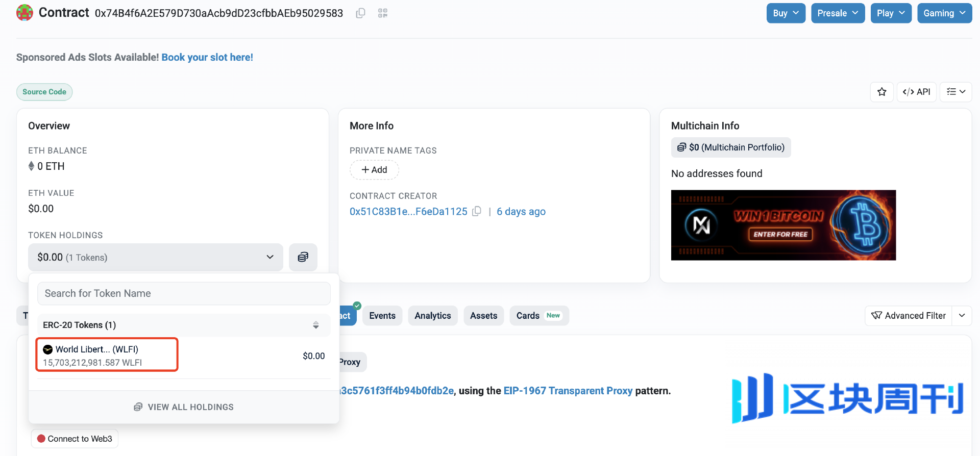
Task: Open token holdings wallet icon button
Action: click(303, 257)
